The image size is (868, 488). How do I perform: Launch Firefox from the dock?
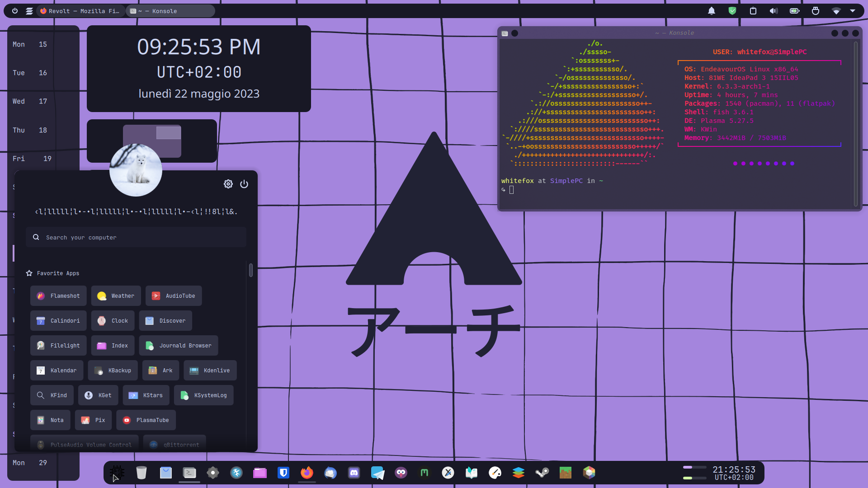click(307, 473)
